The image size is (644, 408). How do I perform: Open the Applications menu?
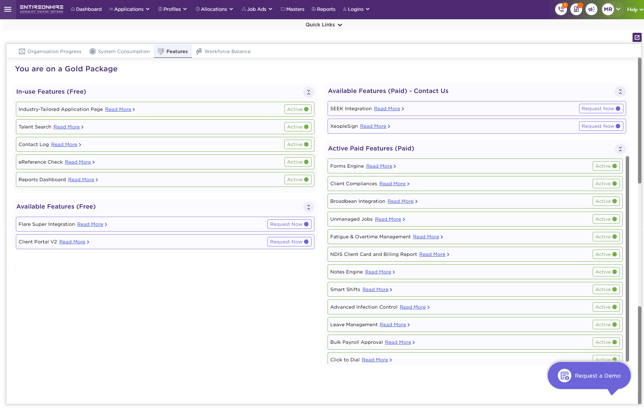(x=129, y=9)
